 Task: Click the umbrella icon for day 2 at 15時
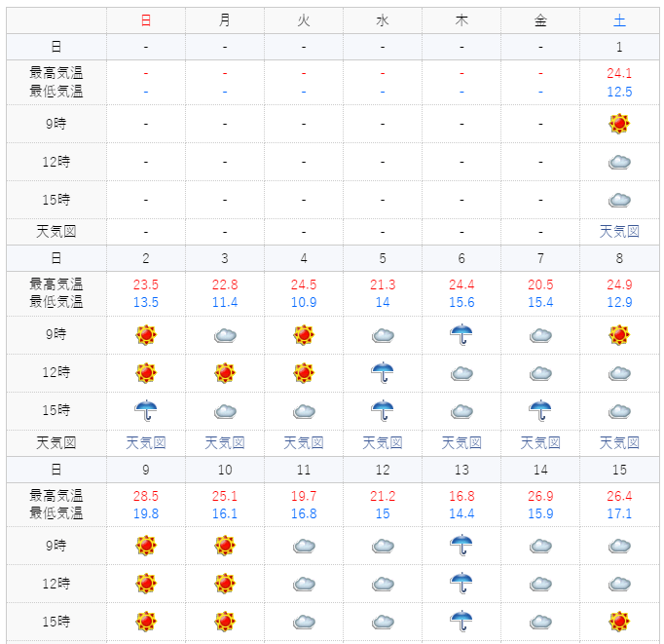(146, 410)
